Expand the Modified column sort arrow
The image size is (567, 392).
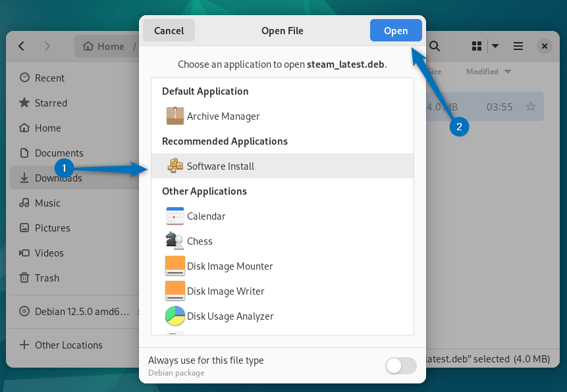click(508, 72)
